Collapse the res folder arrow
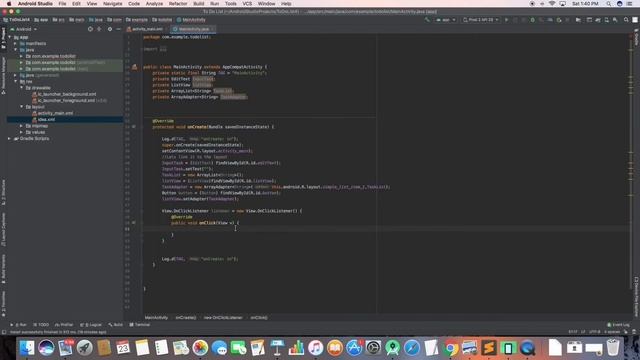 pos(16,81)
